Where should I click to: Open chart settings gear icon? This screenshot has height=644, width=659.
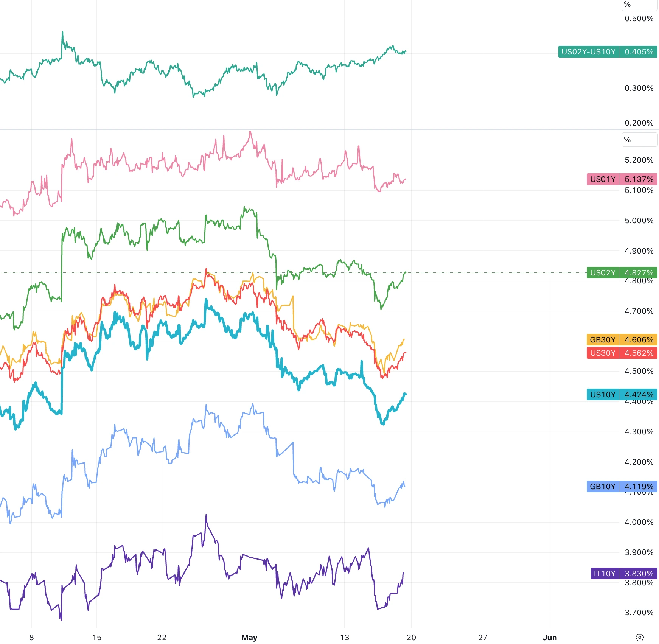(639, 637)
